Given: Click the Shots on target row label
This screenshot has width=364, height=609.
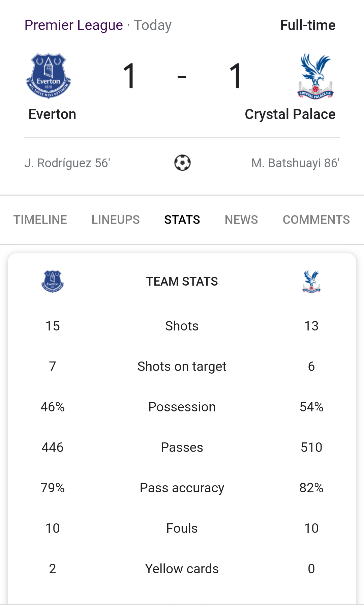Looking at the screenshot, I should 182,367.
